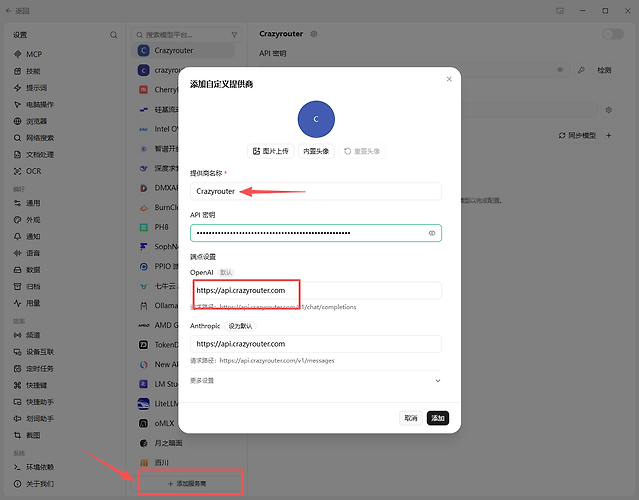Select the Ollama provider in the list
Image resolution: width=639 pixels, height=500 pixels.
click(157, 306)
